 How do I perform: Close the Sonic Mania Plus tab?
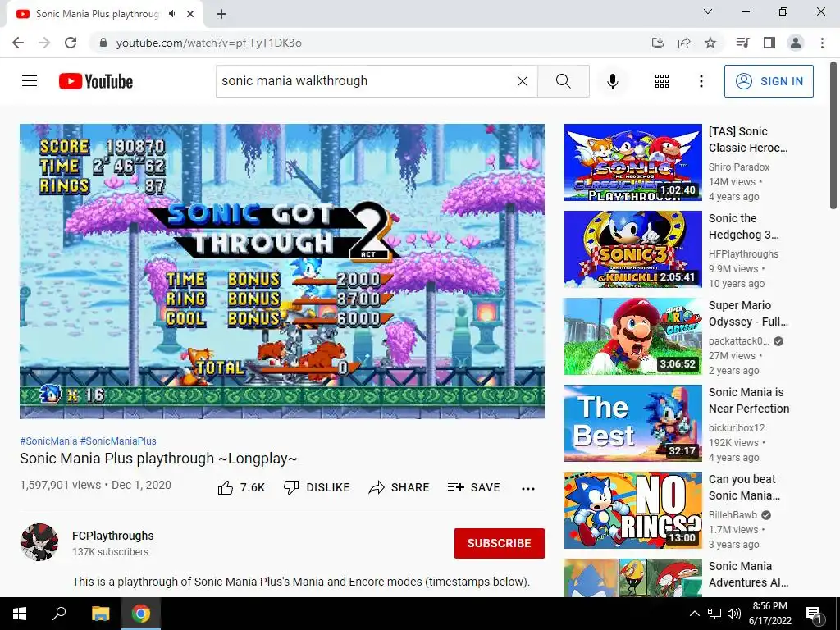click(190, 14)
